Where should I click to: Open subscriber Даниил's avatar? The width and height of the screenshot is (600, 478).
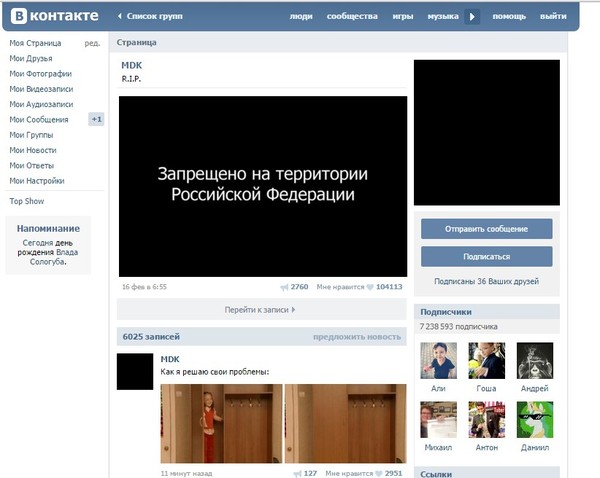pos(535,419)
